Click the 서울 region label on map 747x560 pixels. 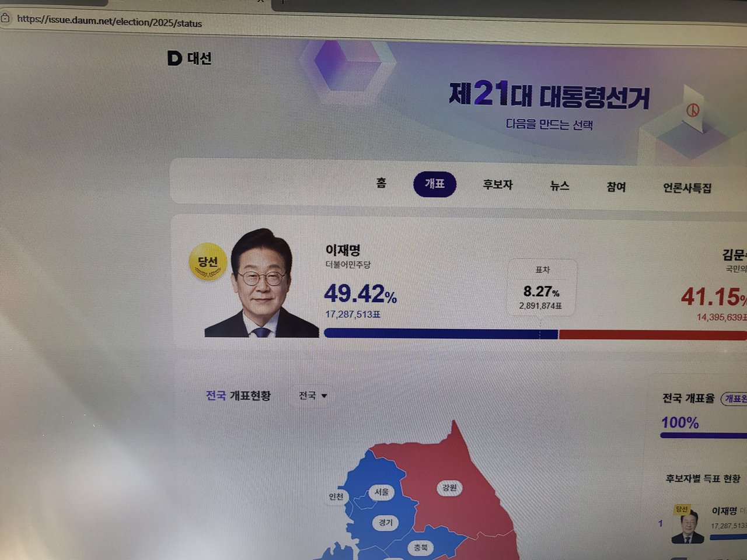[x=382, y=492]
